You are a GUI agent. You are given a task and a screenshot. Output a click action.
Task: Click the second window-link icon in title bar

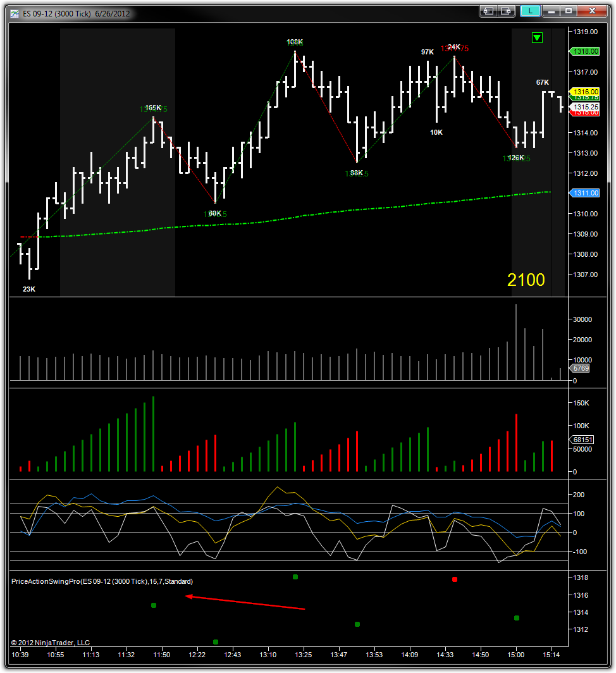[506, 11]
